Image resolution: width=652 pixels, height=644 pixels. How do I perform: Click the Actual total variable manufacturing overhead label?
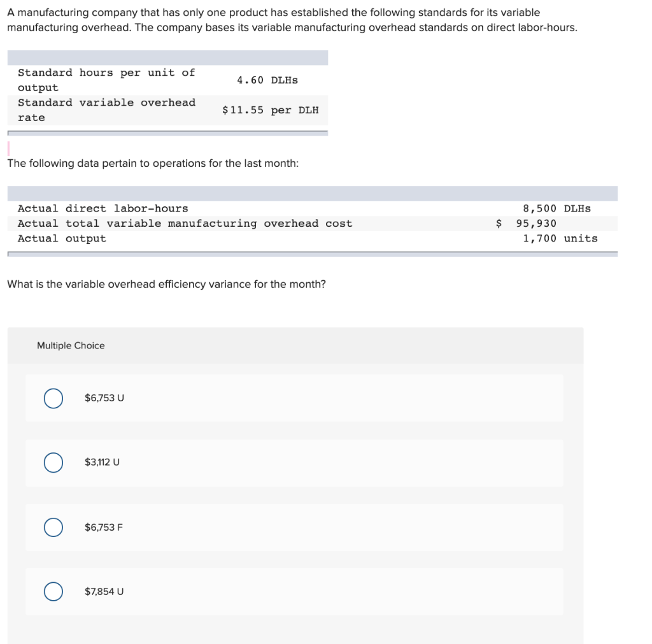(185, 224)
